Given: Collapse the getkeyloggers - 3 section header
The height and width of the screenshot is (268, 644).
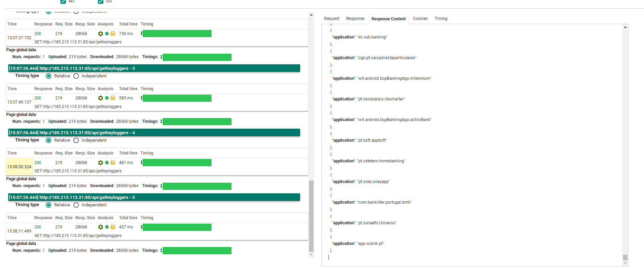Looking at the screenshot, I should click(x=154, y=68).
